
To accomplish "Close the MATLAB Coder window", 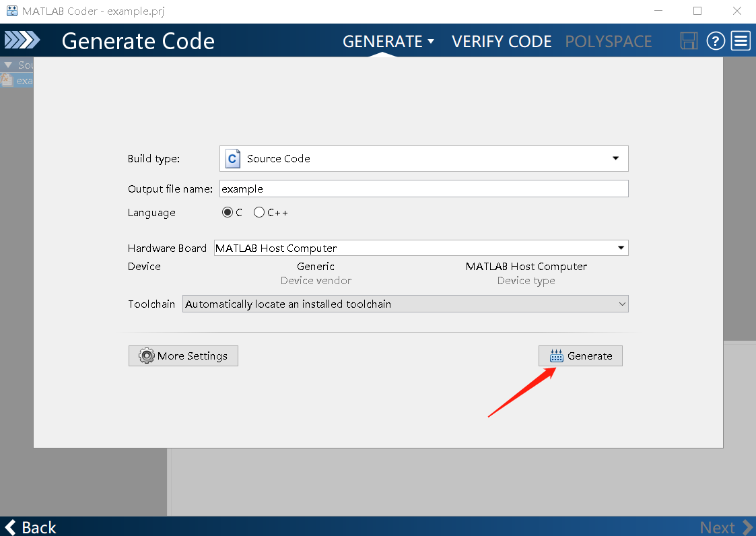I will point(736,11).
